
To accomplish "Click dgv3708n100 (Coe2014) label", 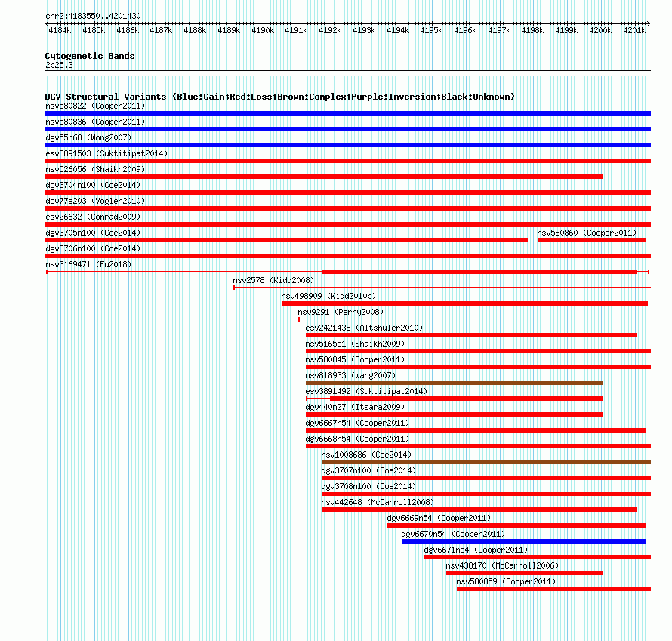I will pyautogui.click(x=368, y=486).
